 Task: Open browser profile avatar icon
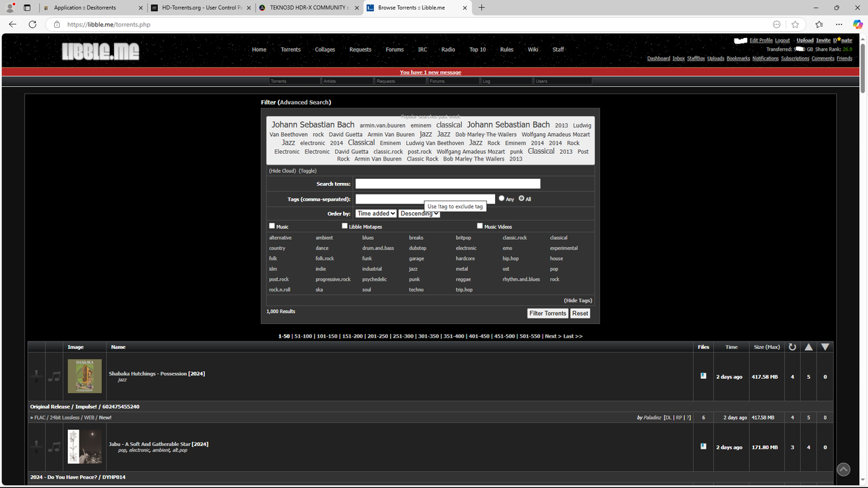pyautogui.click(x=10, y=7)
